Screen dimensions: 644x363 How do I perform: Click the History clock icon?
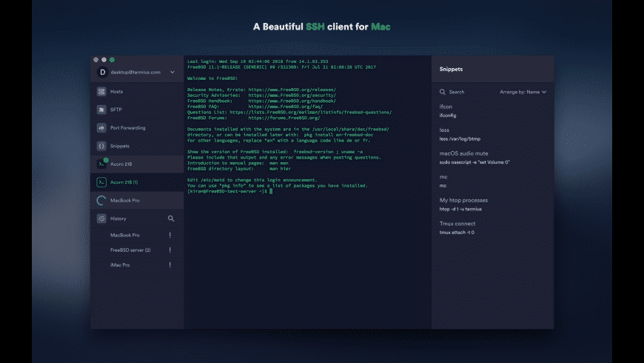tap(101, 219)
